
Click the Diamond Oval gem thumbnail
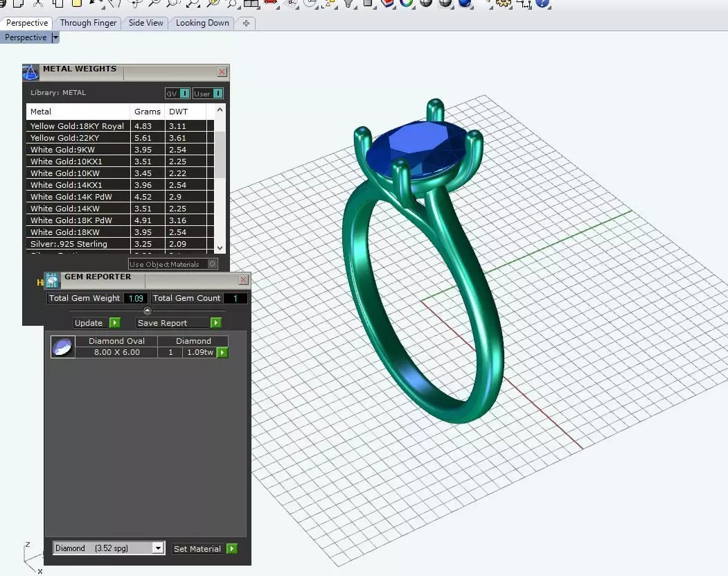[x=62, y=347]
